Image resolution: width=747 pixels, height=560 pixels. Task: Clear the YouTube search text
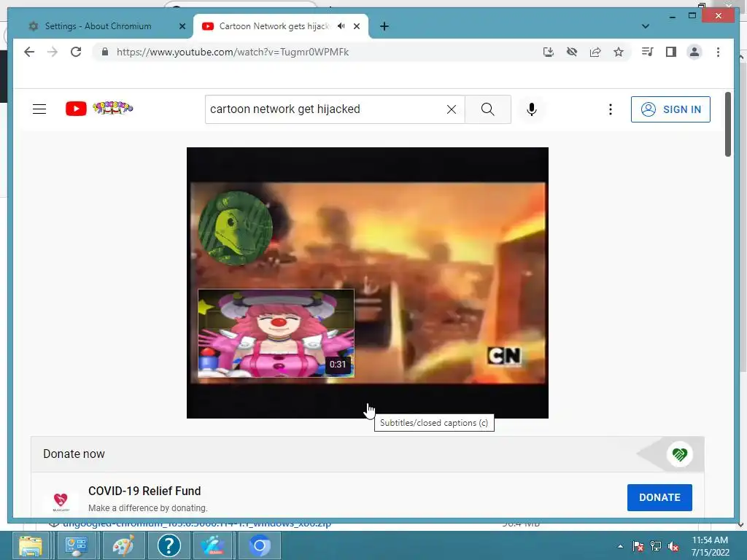451,109
